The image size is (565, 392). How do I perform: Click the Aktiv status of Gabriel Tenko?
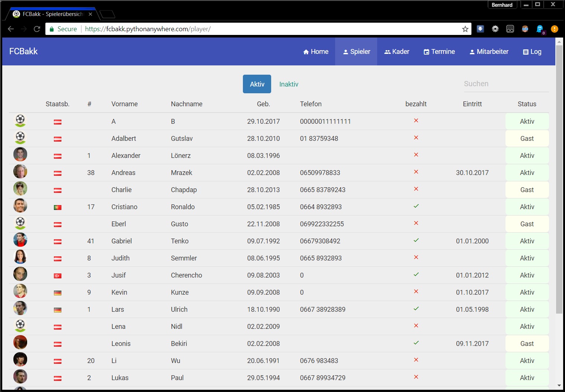coord(527,241)
